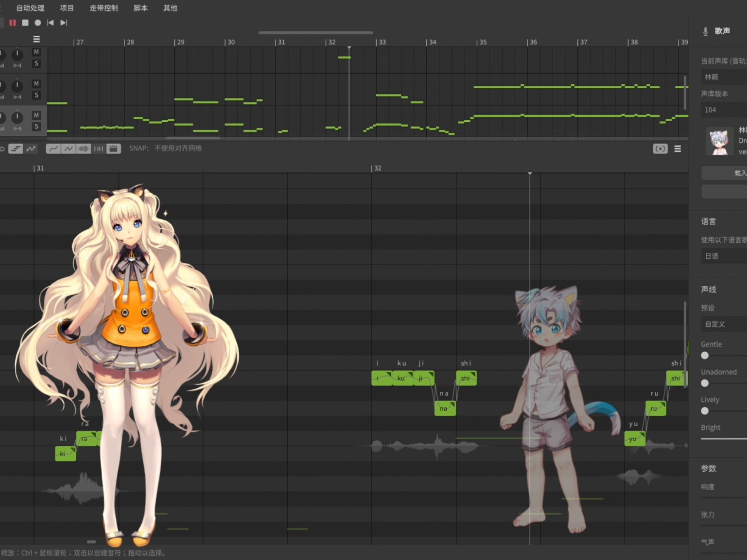
Task: Click measure 36 on the arrangement ruler
Action: 532,42
